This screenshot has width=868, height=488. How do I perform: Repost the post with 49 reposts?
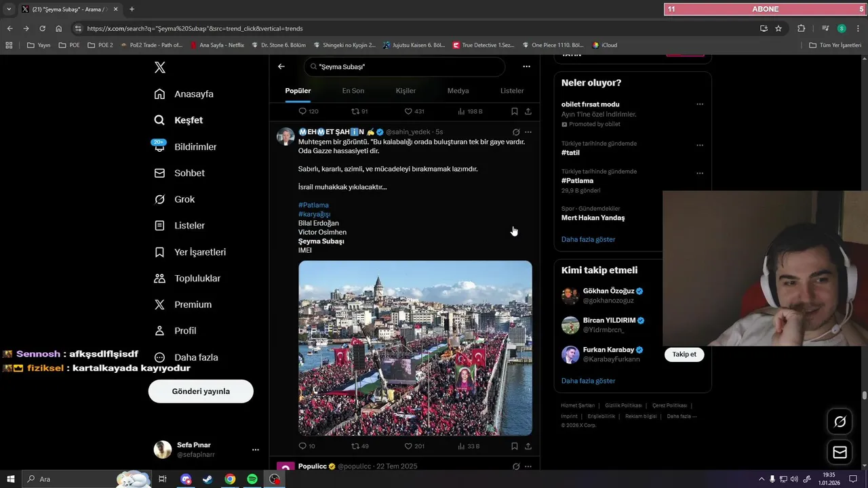(359, 446)
